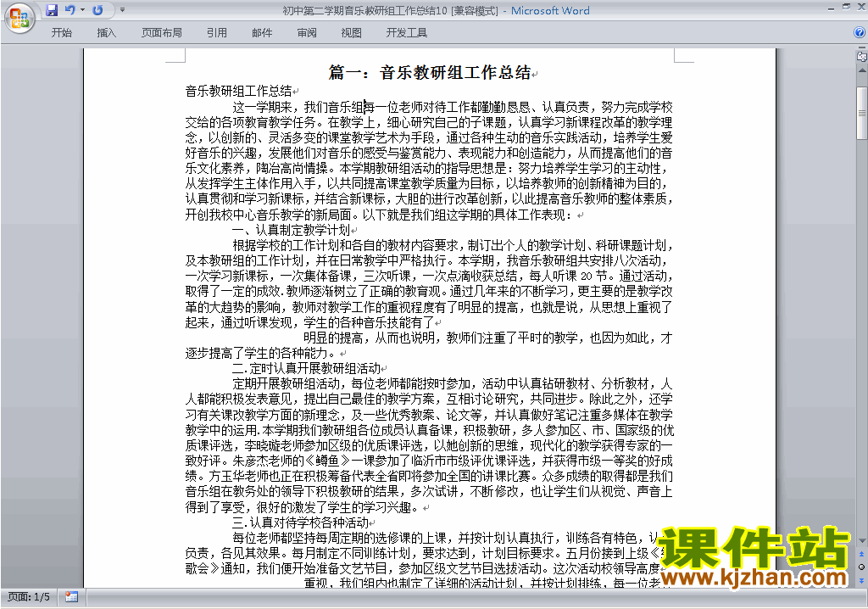Image resolution: width=868 pixels, height=609 pixels.
Task: Minimize the Word window
Action: click(831, 8)
